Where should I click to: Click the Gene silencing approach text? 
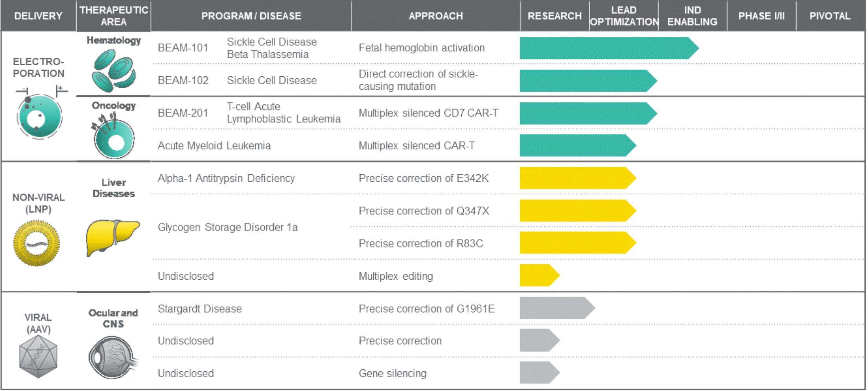392,373
